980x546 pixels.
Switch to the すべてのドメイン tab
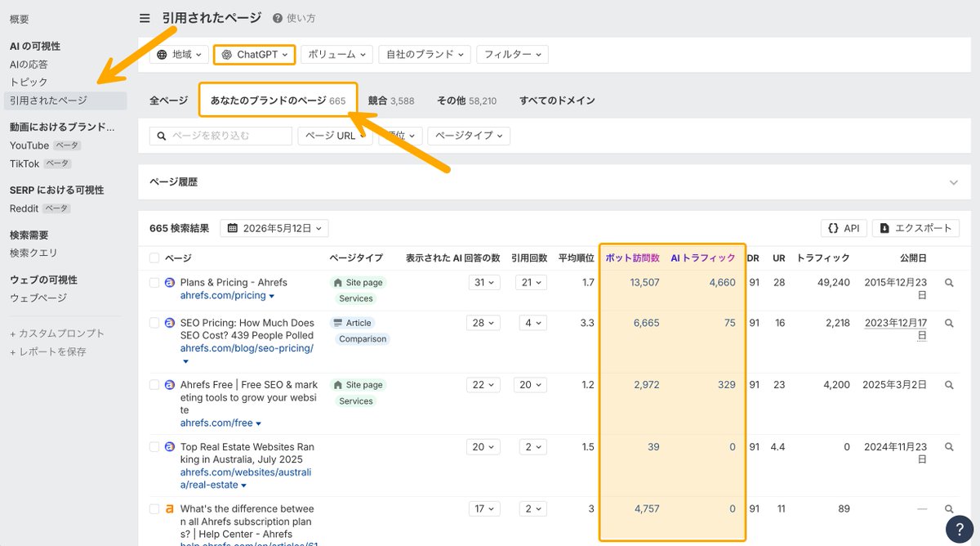557,101
